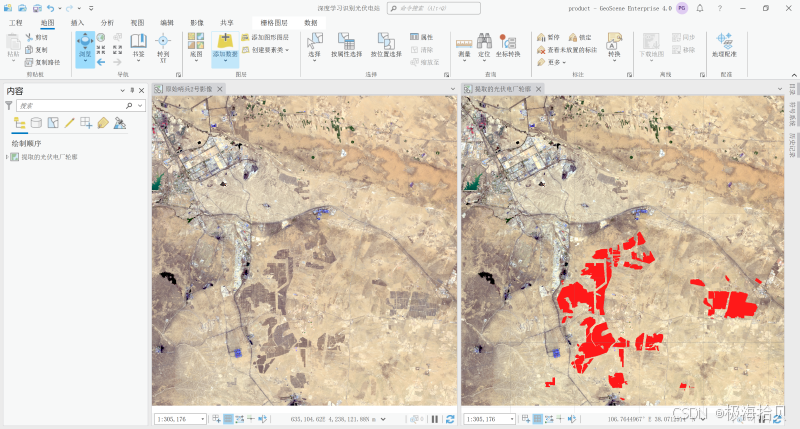Open Select By Location (按位置选择)
The width and height of the screenshot is (800, 429).
click(x=386, y=46)
